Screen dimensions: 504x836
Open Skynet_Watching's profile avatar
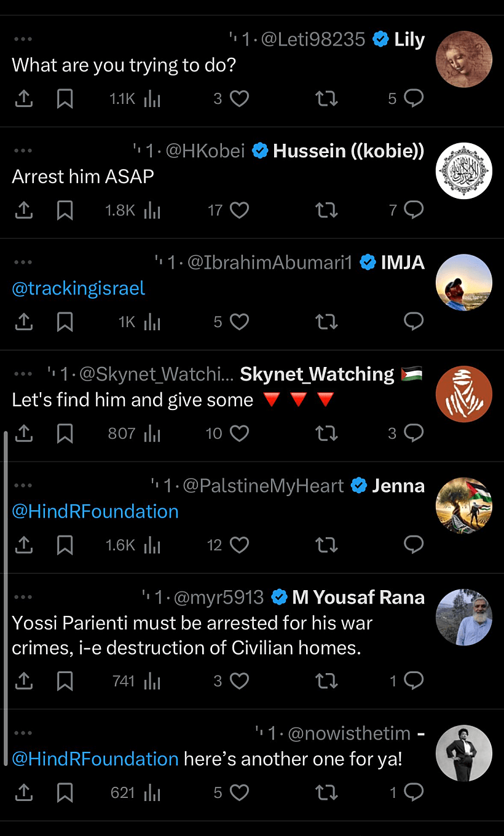tap(463, 394)
